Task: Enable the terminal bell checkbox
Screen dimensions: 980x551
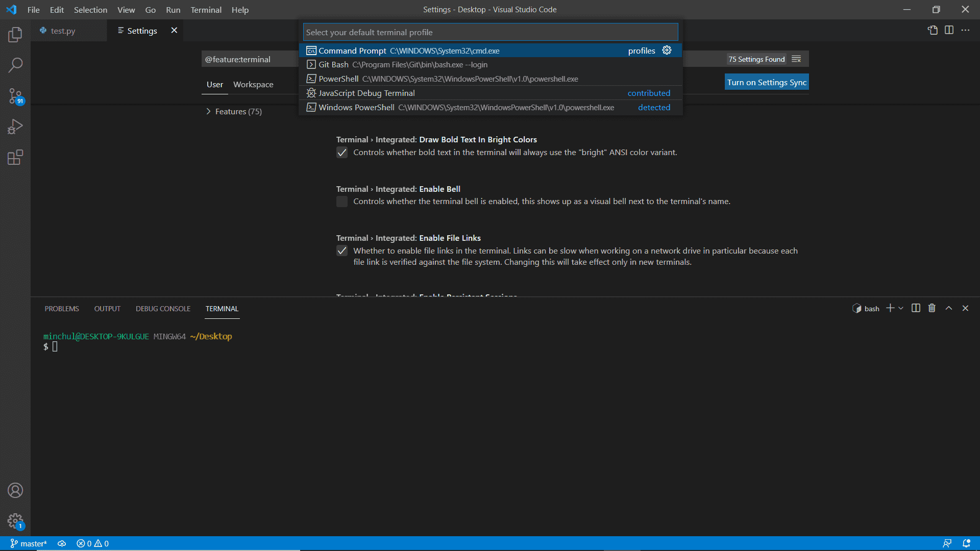Action: pyautogui.click(x=342, y=202)
